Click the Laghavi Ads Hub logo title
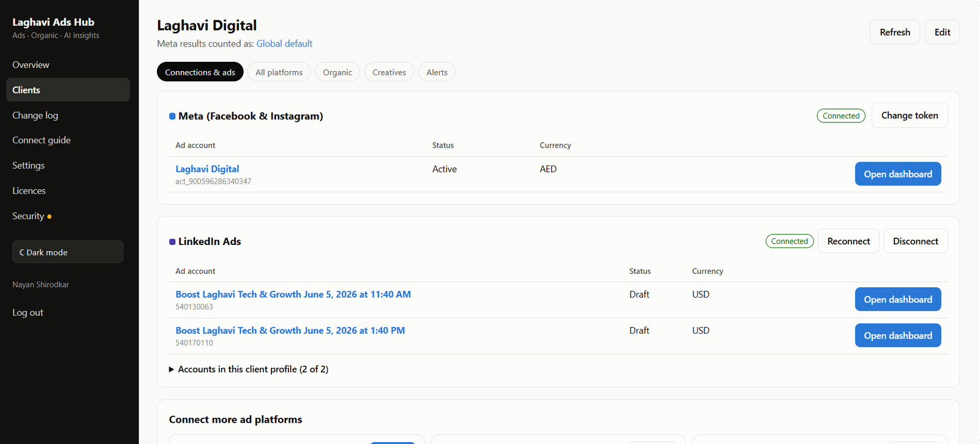The height and width of the screenshot is (444, 980). pos(53,22)
